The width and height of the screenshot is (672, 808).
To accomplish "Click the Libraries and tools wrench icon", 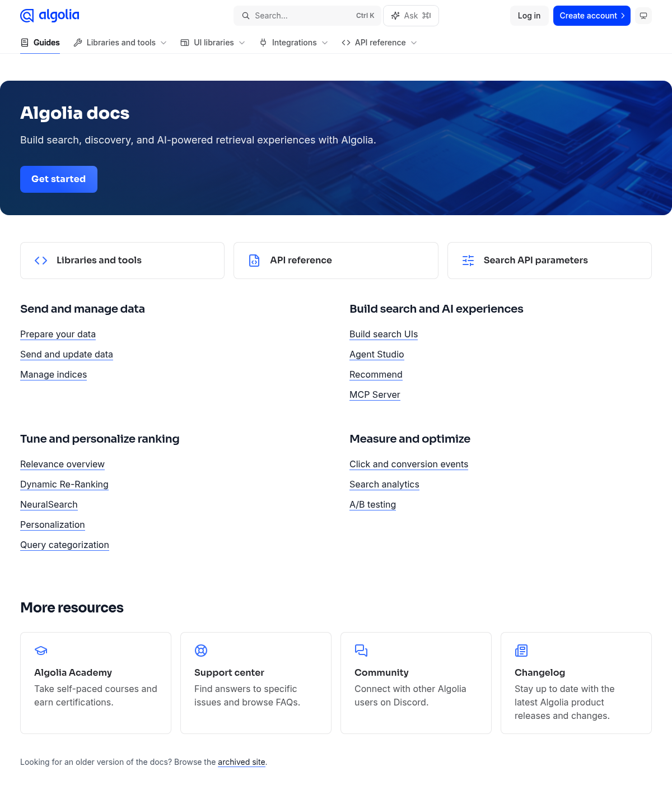I will [78, 43].
